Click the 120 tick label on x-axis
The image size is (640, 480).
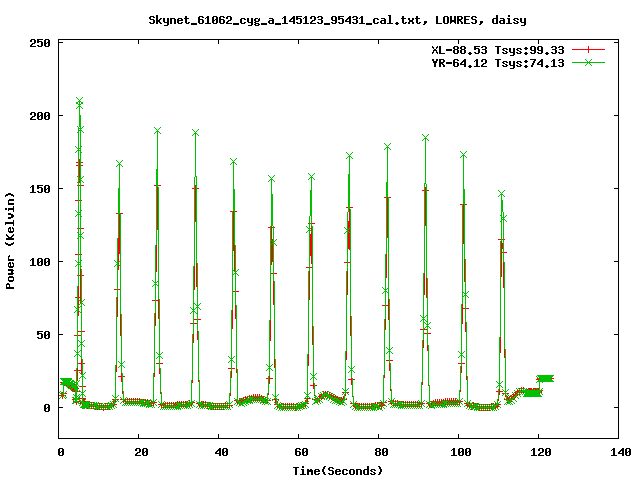coord(539,453)
